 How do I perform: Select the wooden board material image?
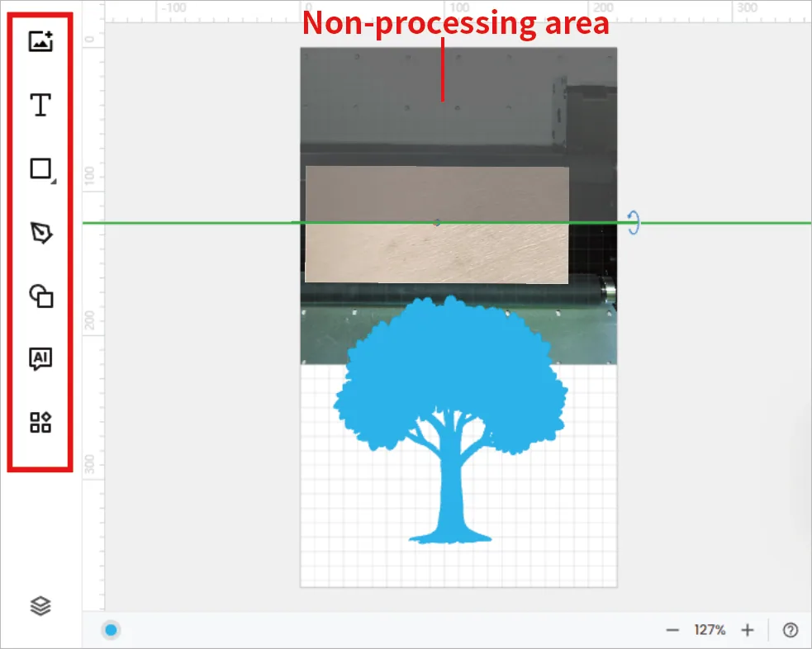pyautogui.click(x=437, y=225)
